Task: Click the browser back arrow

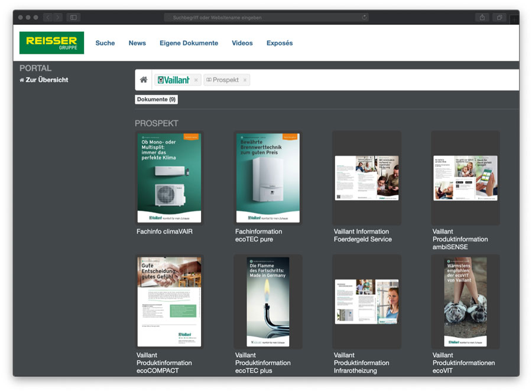Action: 48,17
